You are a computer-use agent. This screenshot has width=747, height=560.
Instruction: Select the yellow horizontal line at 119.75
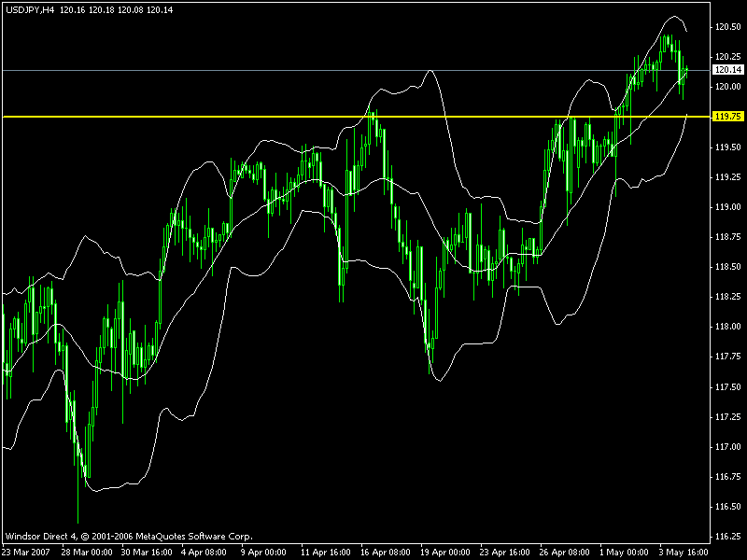tap(356, 117)
